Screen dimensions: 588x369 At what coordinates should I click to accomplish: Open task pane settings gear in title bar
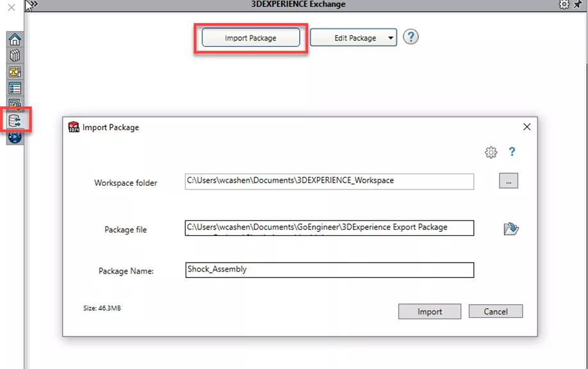[x=564, y=4]
